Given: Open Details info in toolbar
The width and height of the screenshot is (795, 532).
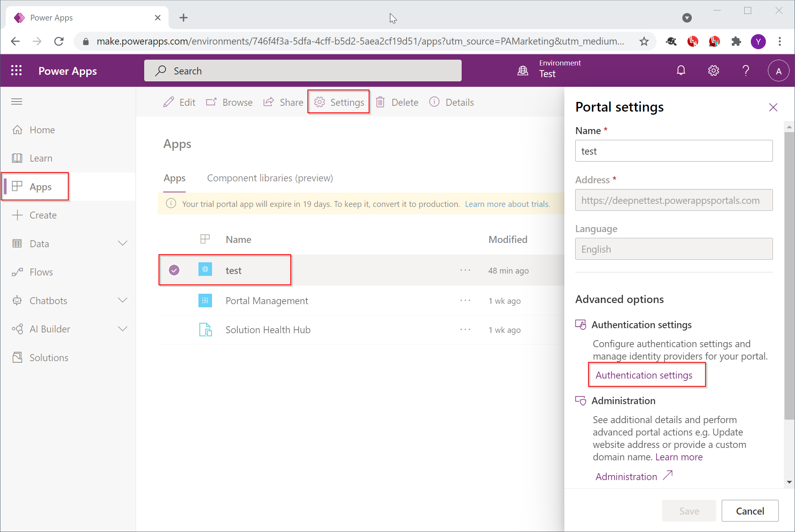Looking at the screenshot, I should [452, 102].
